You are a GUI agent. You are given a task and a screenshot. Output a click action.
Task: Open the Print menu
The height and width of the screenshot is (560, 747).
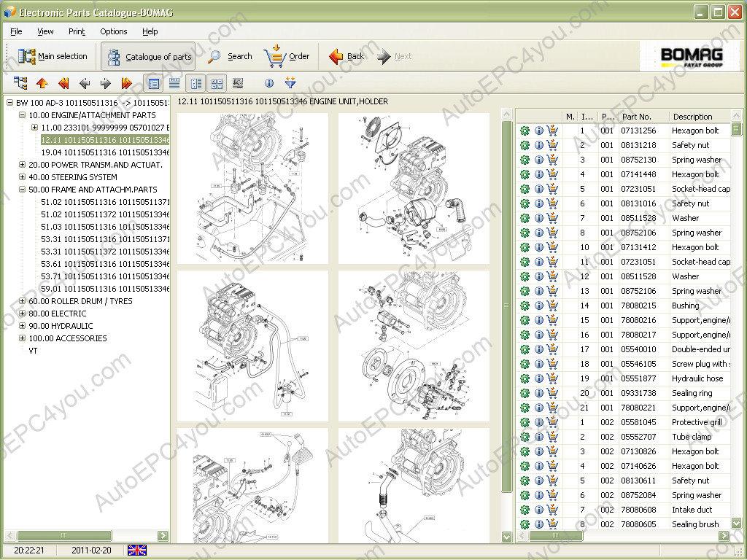pos(77,31)
